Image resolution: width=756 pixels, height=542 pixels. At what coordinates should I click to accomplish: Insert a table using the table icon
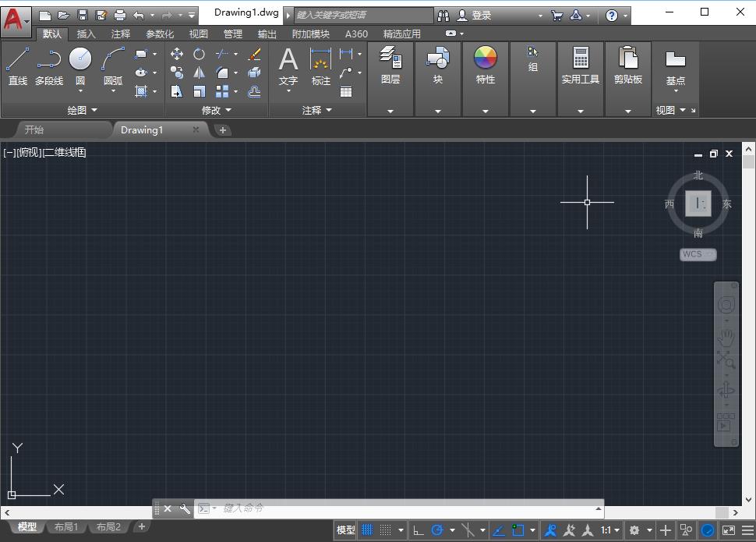346,91
